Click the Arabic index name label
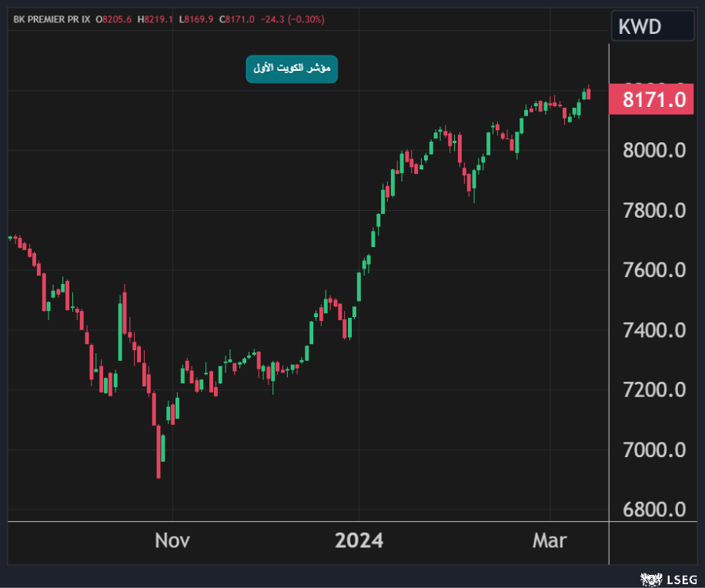This screenshot has width=705, height=588. pyautogui.click(x=292, y=69)
